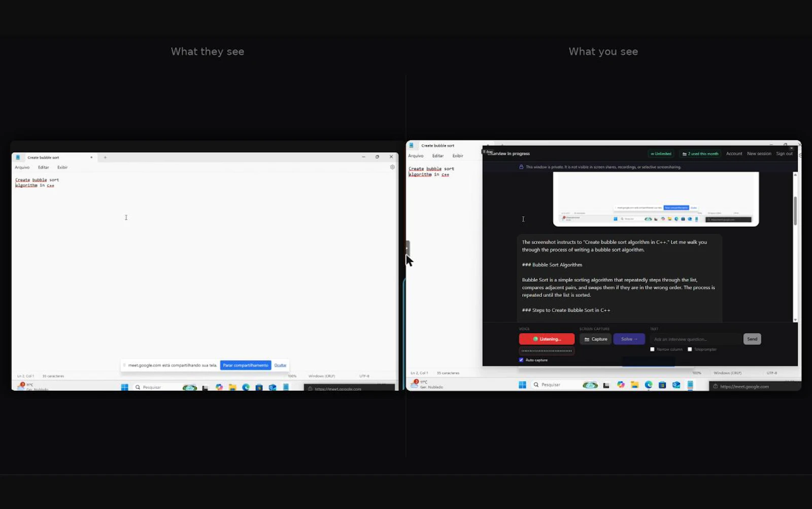Click 'Ln 2, Col 1' in 'What they see' status bar
This screenshot has height=509, width=812.
pyautogui.click(x=25, y=376)
